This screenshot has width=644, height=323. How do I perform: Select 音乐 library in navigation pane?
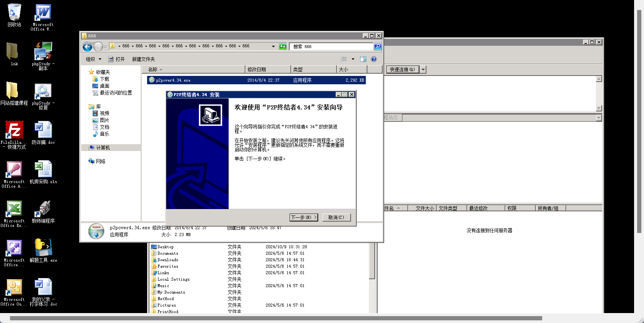pos(101,134)
